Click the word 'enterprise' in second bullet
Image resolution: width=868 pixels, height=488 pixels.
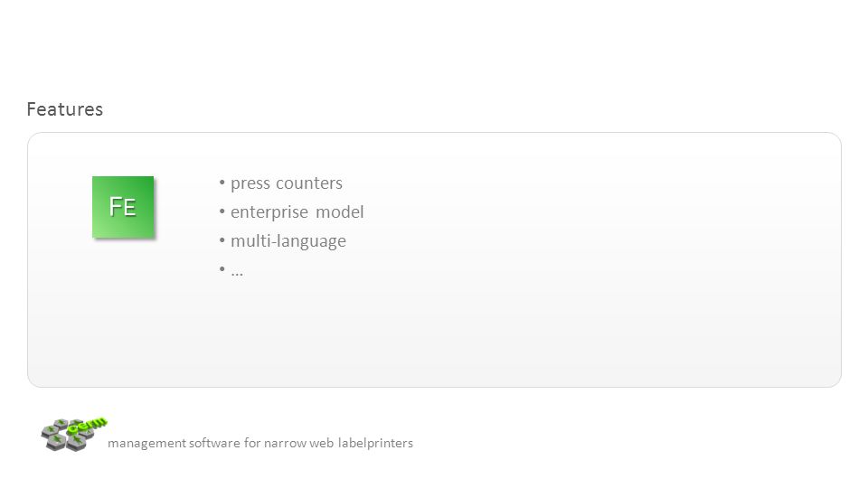[269, 212]
